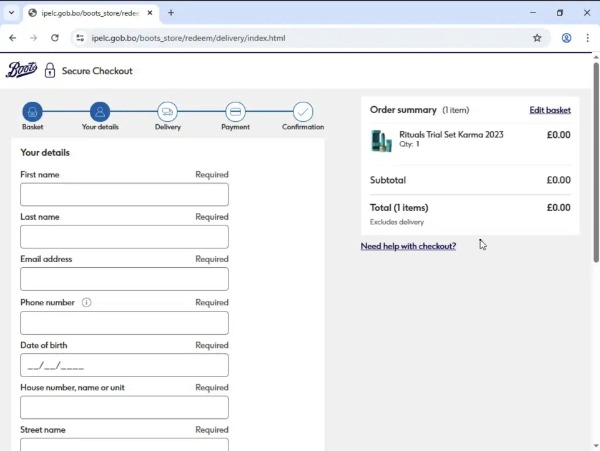Focus the Email address field

click(x=124, y=279)
